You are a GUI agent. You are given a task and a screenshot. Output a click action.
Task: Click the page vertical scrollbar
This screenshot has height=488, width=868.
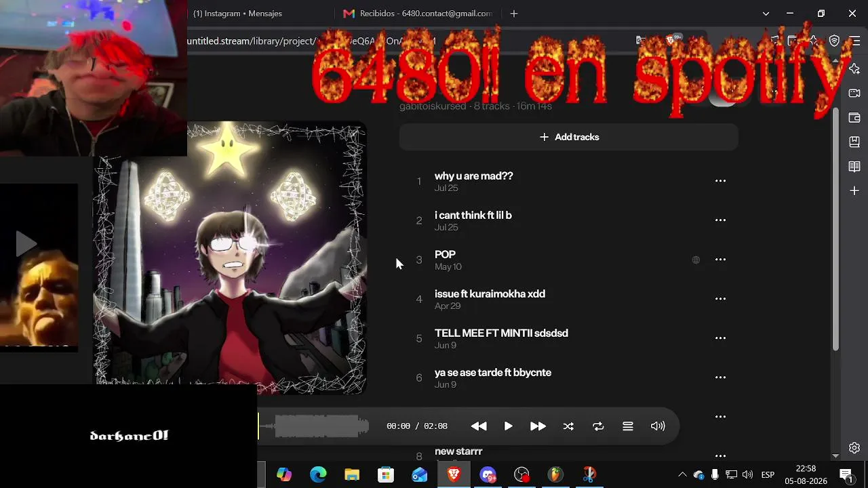[x=835, y=230]
